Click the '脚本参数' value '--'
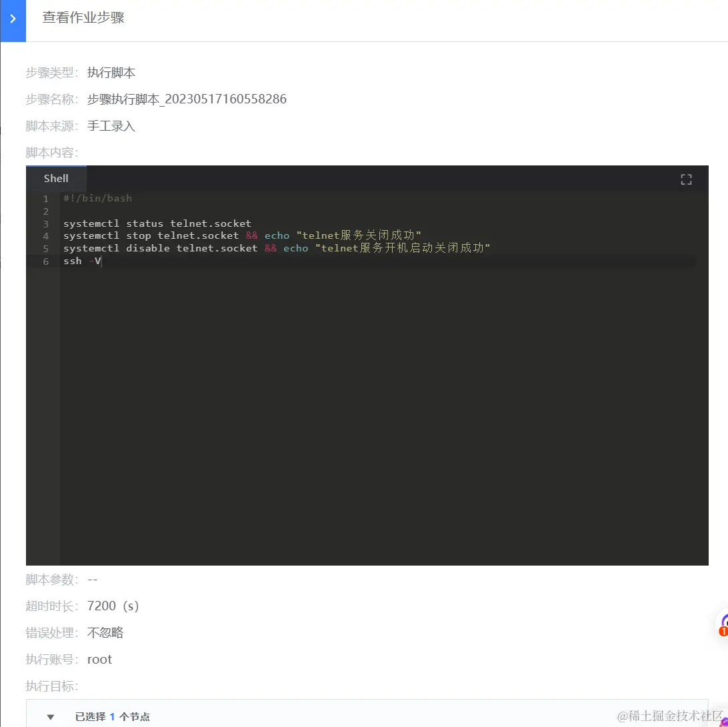The image size is (728, 727). pos(93,580)
